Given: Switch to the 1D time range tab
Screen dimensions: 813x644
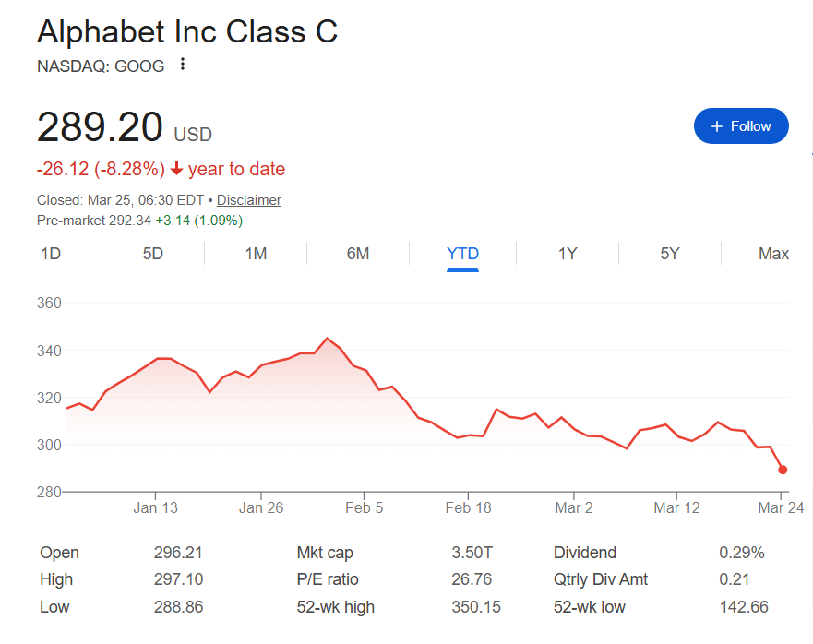Looking at the screenshot, I should [x=51, y=254].
